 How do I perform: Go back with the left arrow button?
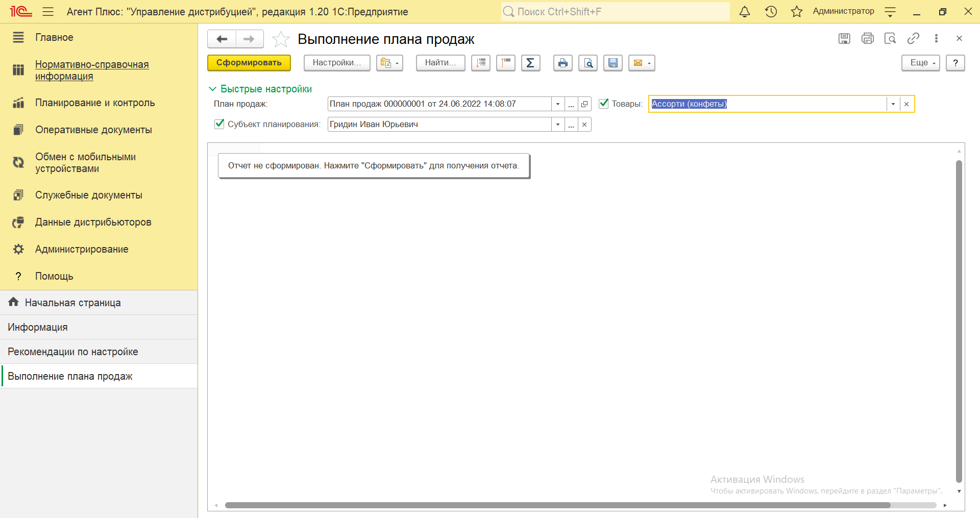[222, 39]
